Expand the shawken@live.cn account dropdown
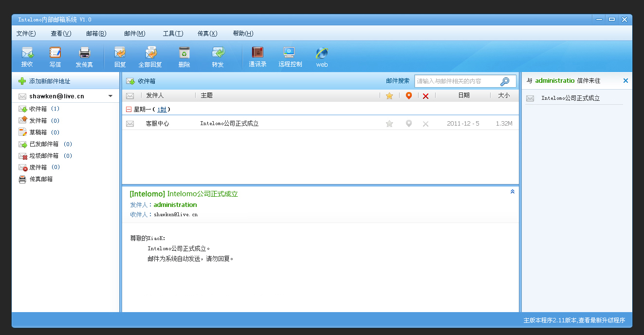The height and width of the screenshot is (335, 644). pos(110,96)
